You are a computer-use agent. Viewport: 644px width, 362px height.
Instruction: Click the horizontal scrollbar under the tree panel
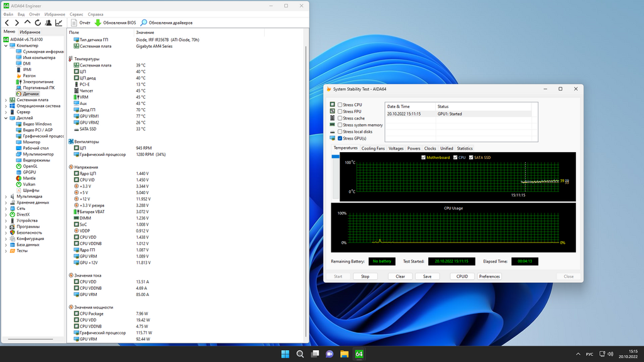30,339
